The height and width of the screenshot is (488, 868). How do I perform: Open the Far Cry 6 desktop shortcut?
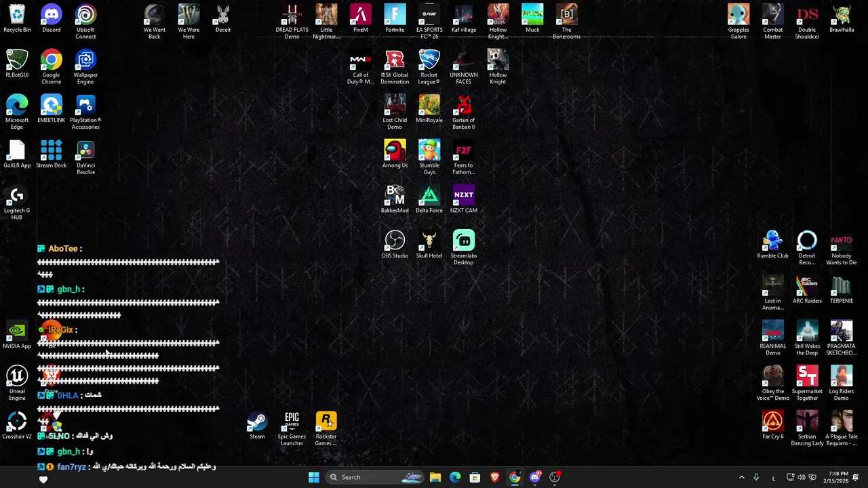pyautogui.click(x=773, y=425)
